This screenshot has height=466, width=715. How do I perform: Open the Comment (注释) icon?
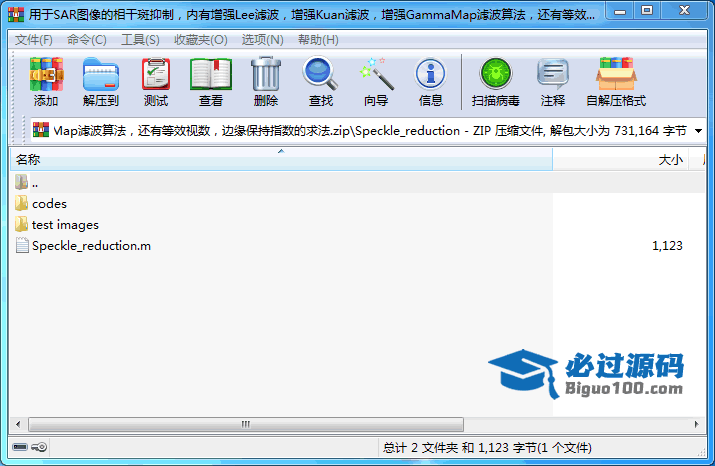pos(553,74)
